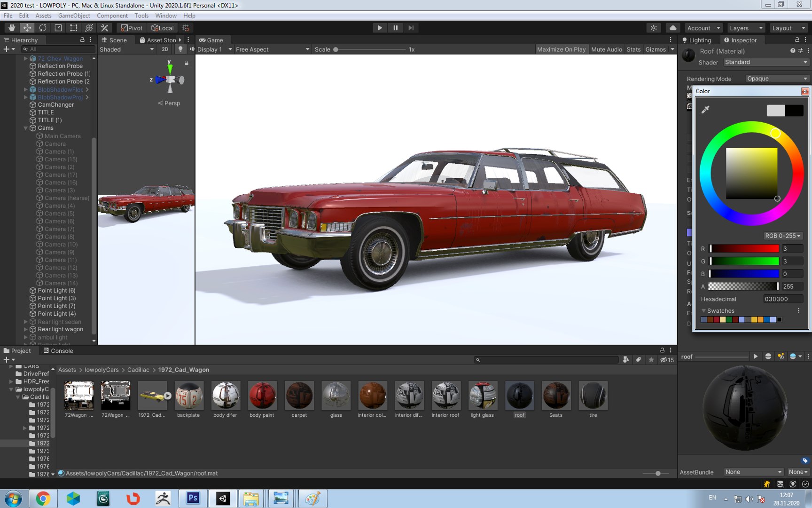
Task: Close the Color picker window
Action: [805, 91]
